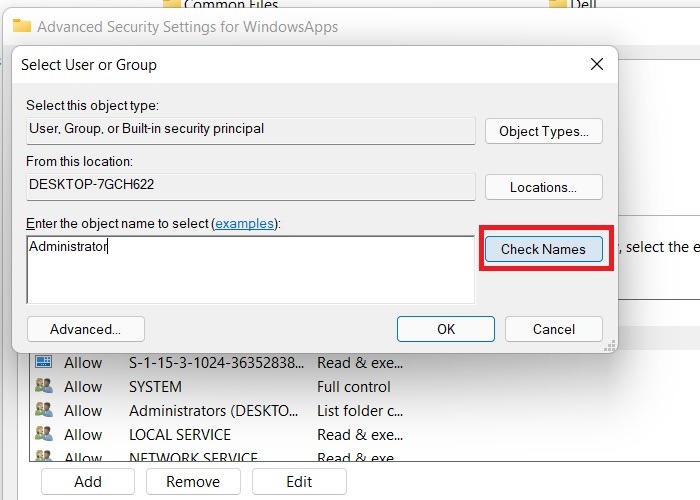The height and width of the screenshot is (500, 700).
Task: Open the Locations picker
Action: click(x=543, y=187)
